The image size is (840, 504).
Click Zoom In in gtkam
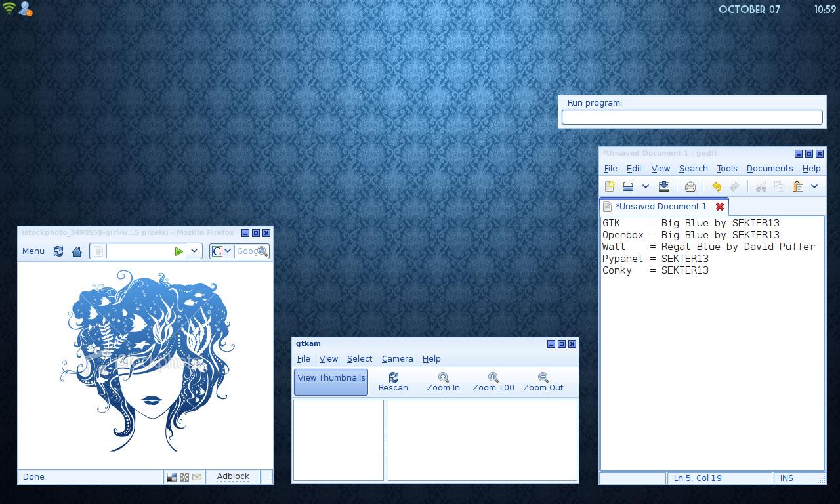point(443,382)
